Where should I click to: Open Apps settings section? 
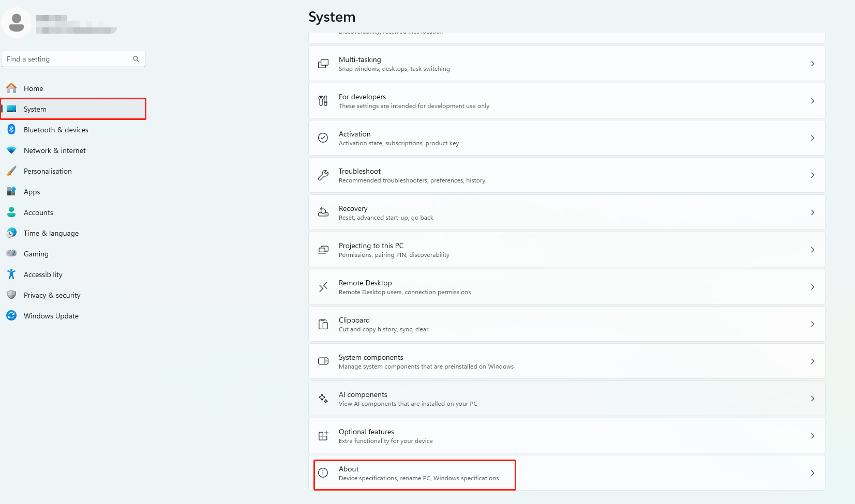[73, 192]
